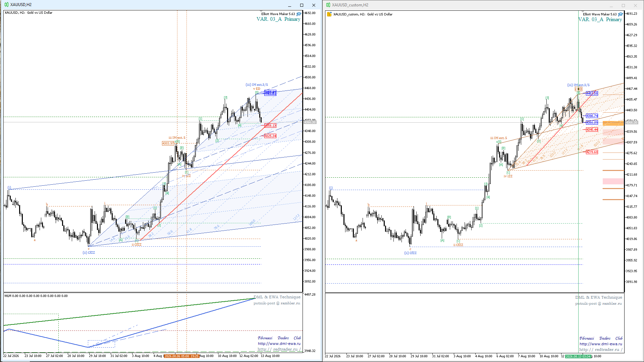Click the gray 4366.30 current price tag in XAUUSD chart

310,122
